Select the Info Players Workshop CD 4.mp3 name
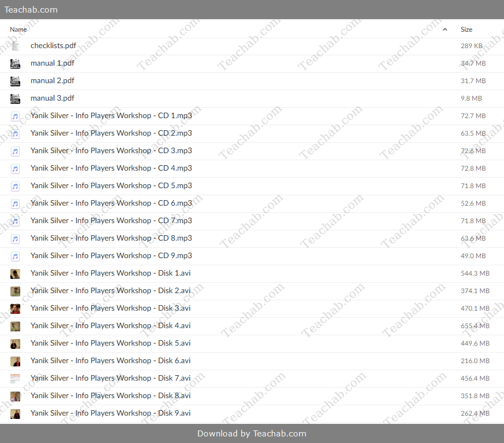Viewport: 504px width, 443px height. pos(111,168)
